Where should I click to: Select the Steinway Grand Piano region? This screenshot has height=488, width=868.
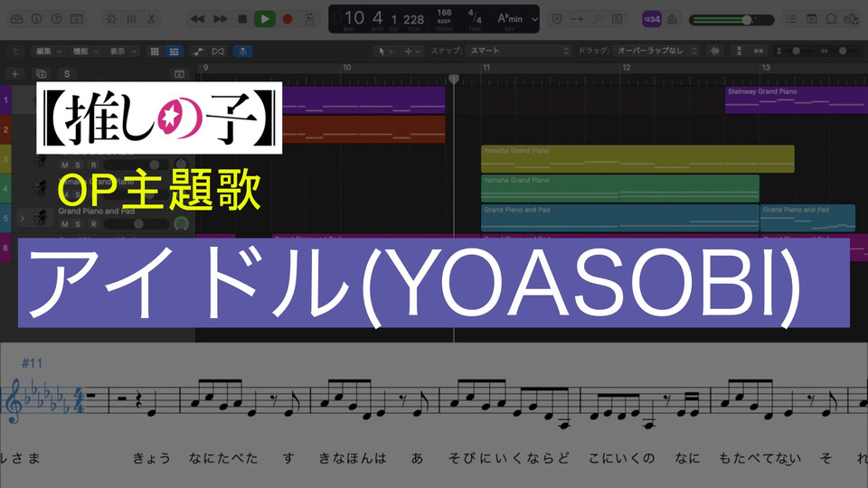pos(796,99)
